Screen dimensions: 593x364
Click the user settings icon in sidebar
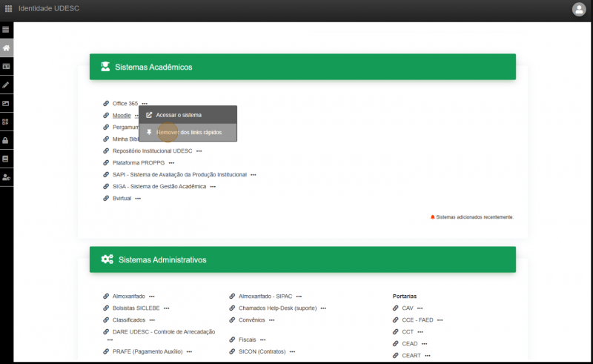[x=6, y=177]
